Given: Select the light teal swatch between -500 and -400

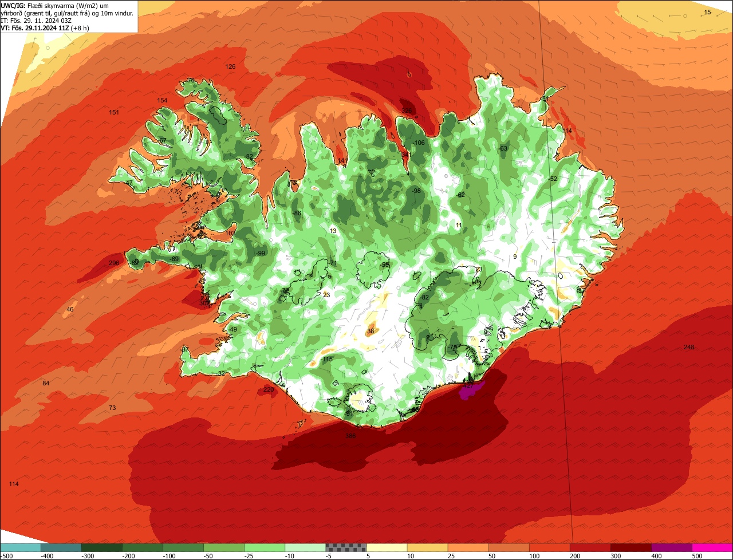Looking at the screenshot, I should (20, 547).
